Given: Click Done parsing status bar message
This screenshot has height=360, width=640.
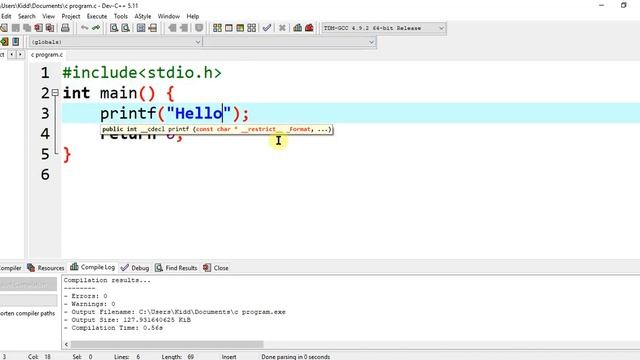Looking at the screenshot, I should point(296,357).
